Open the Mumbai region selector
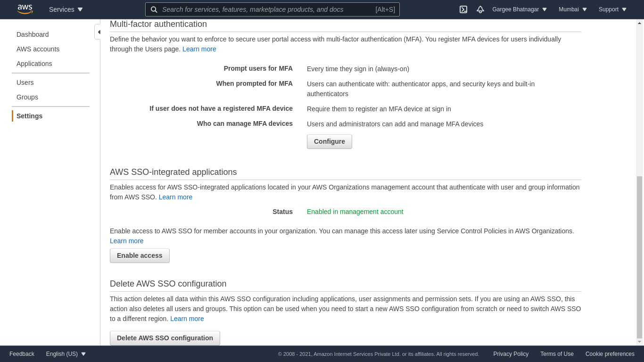The image size is (644, 362). (573, 9)
